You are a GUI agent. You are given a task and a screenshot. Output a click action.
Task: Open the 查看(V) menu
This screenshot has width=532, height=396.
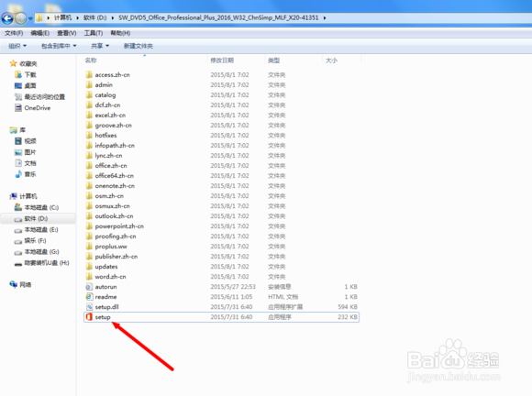click(66, 33)
